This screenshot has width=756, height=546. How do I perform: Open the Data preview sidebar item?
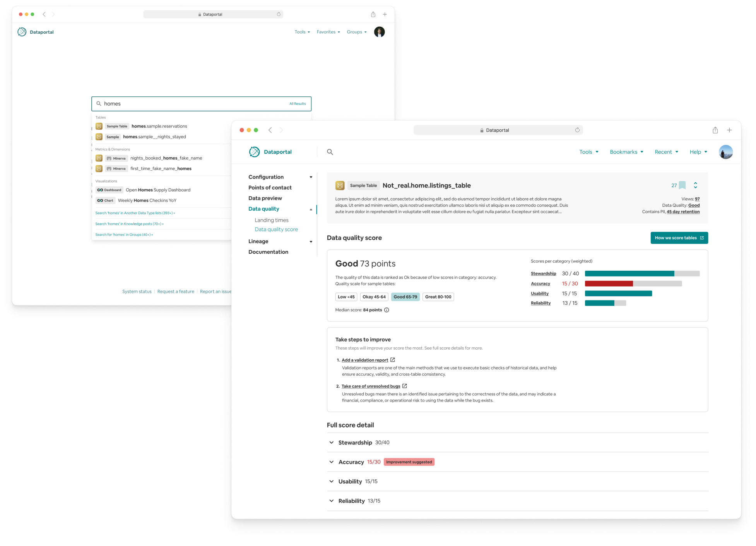click(x=265, y=198)
